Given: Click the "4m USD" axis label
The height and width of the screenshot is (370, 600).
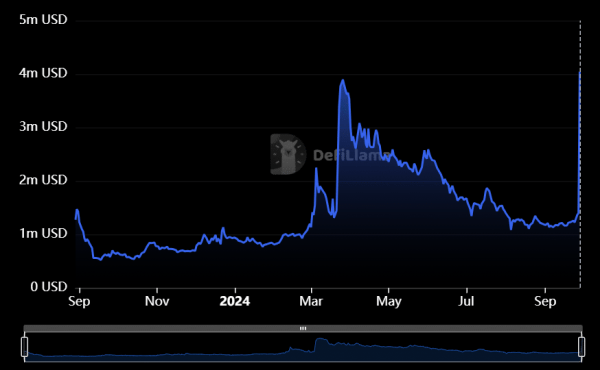Looking at the screenshot, I should point(43,73).
